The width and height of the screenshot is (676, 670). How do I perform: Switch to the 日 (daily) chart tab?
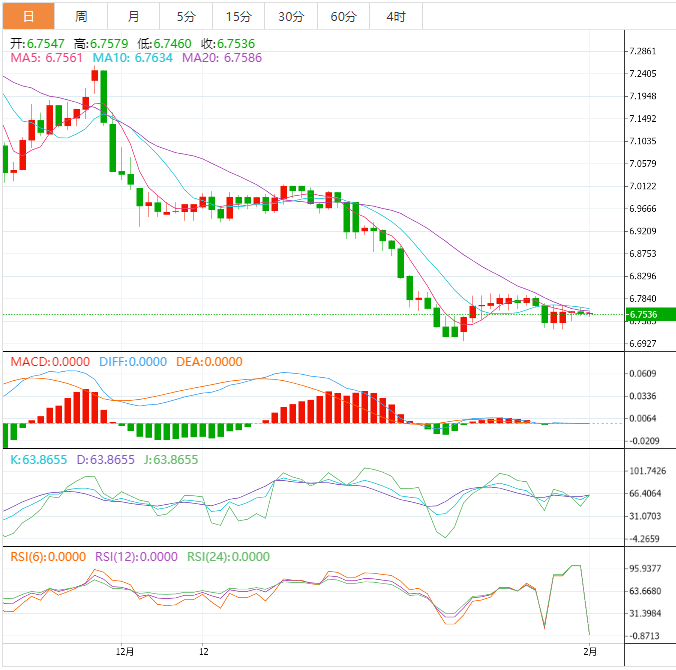pos(27,16)
